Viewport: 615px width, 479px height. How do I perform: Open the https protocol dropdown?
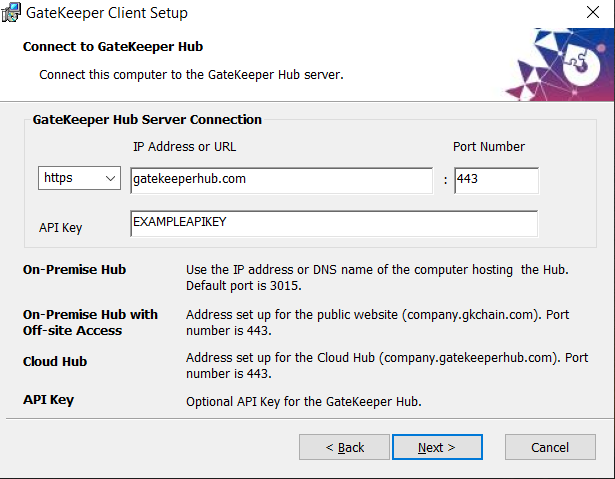tap(80, 179)
